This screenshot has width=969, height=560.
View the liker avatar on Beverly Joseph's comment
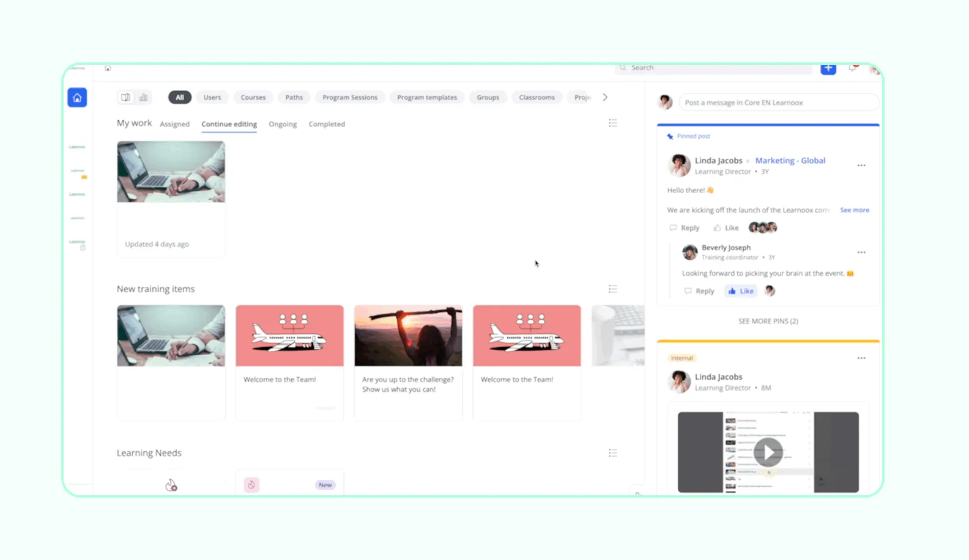[770, 291]
